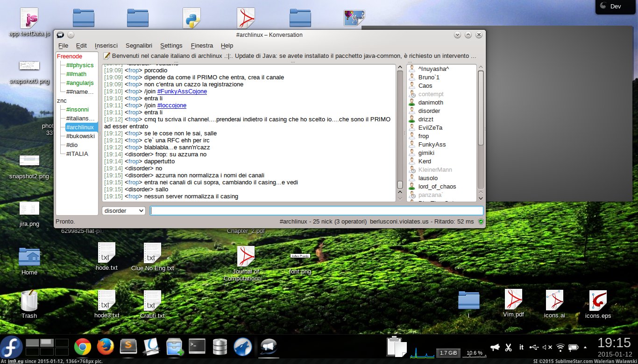Switch to the ##physics channel
Viewport: 638px width, 364px height.
[x=80, y=65]
